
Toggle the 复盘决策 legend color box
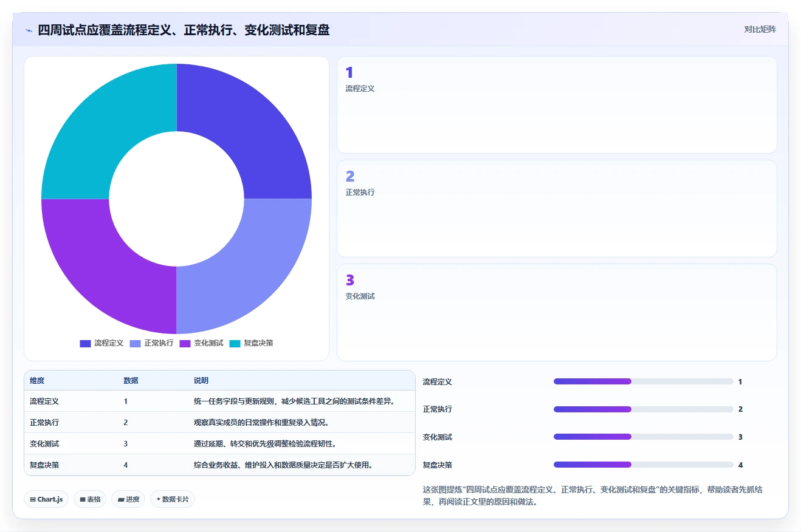235,343
